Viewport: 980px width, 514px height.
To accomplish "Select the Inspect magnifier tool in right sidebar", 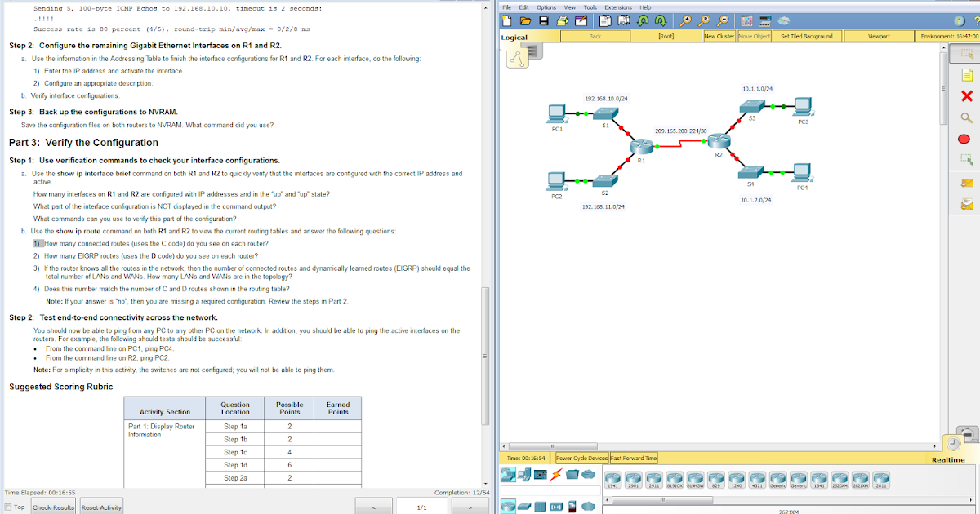I will point(967,118).
